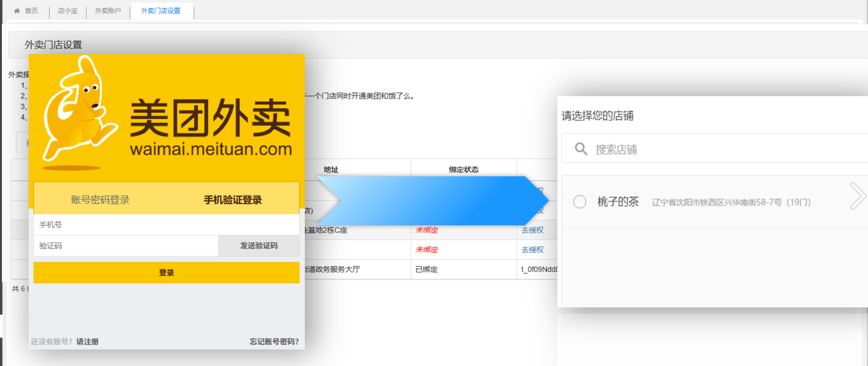This screenshot has height=366, width=868.
Task: Choose the 手机验证登录 login tab
Action: point(233,200)
